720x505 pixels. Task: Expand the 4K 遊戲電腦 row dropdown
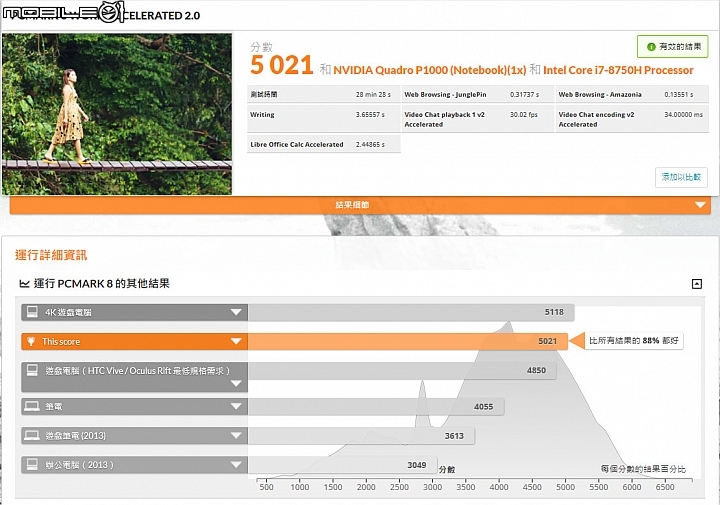tap(236, 312)
